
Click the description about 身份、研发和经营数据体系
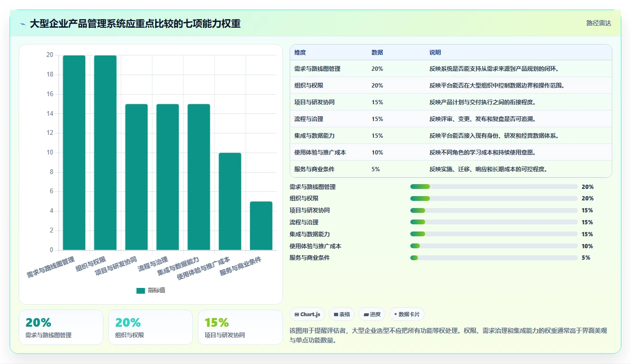pyautogui.click(x=494, y=136)
